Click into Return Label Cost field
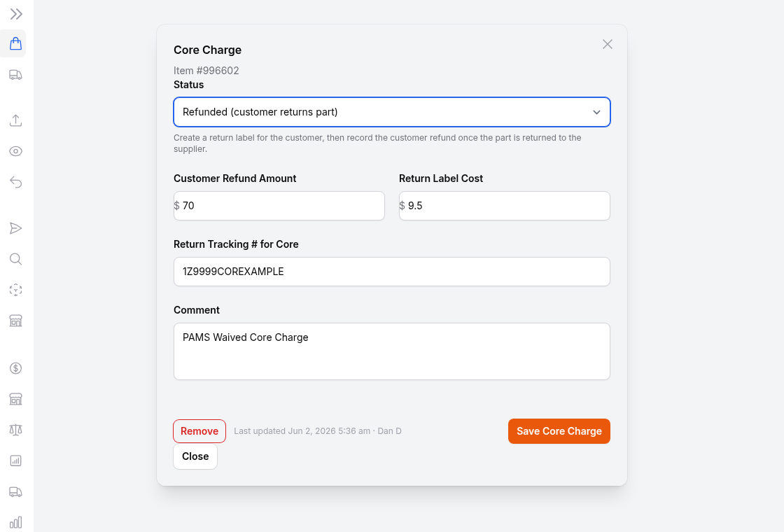784x532 pixels. pyautogui.click(x=505, y=206)
